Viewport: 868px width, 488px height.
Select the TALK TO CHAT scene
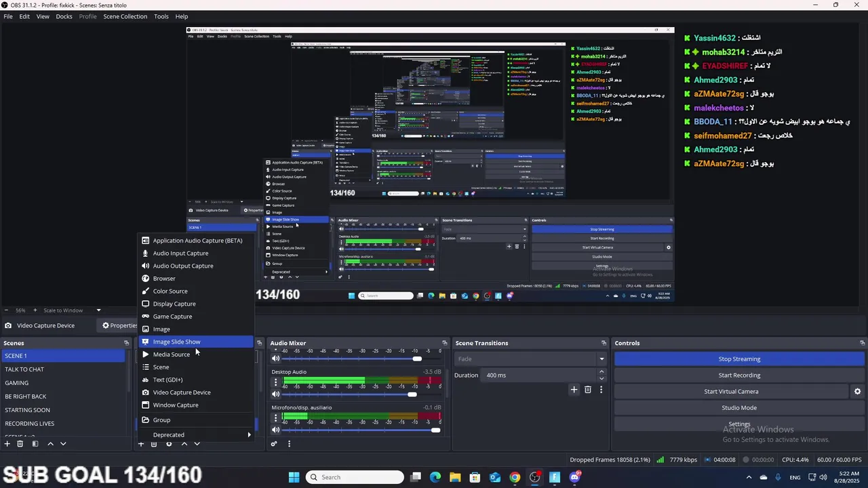(x=63, y=369)
